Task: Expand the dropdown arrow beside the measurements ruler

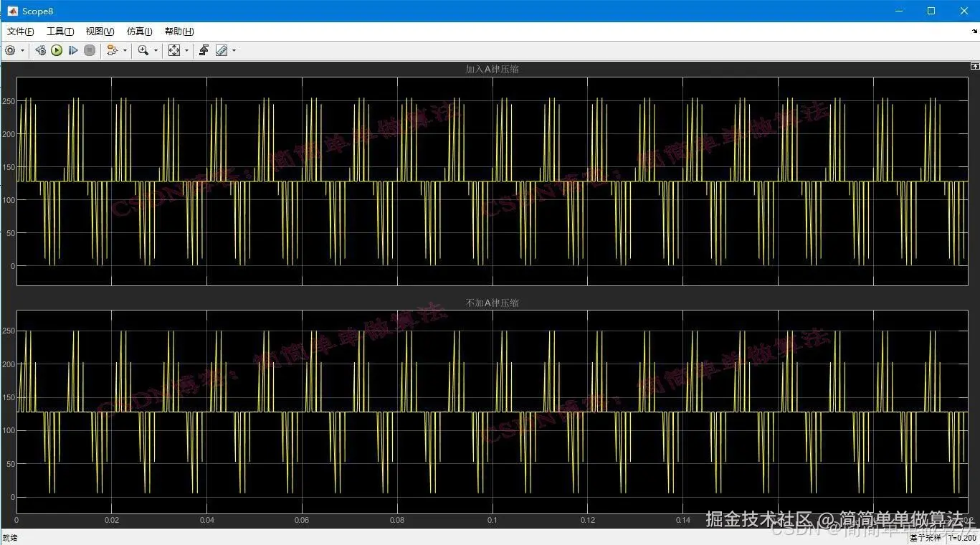Action: pos(234,50)
